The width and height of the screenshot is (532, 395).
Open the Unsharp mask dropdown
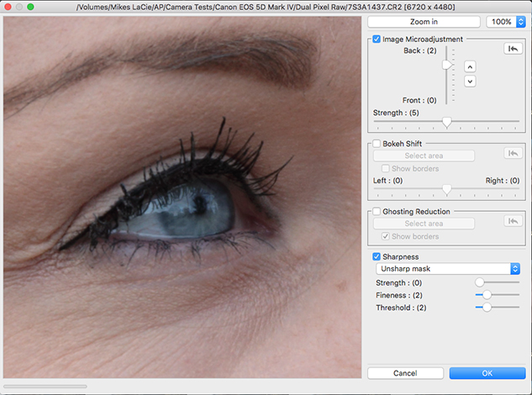click(448, 269)
